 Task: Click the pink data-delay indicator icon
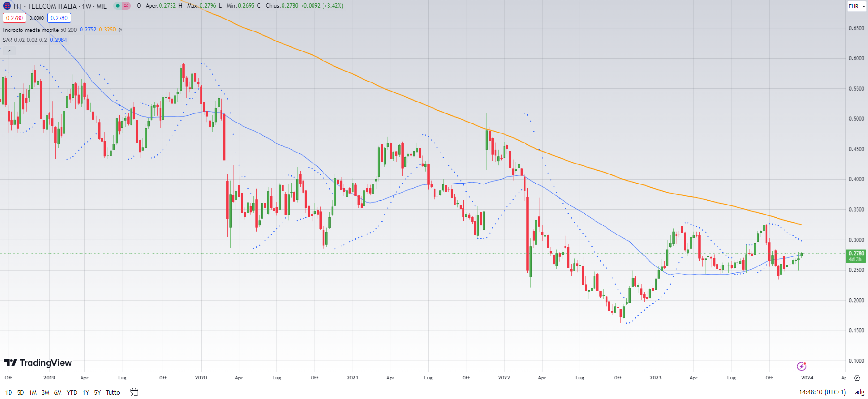(x=126, y=6)
